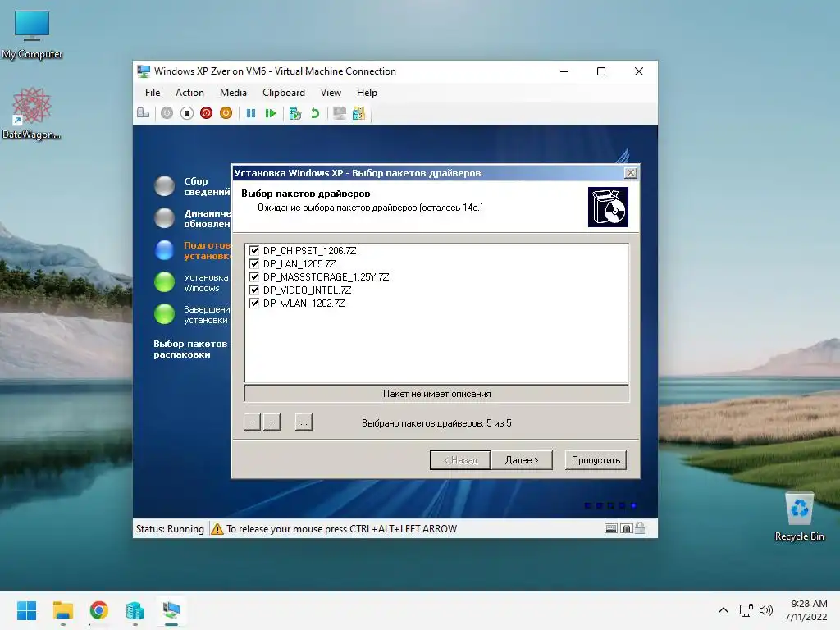This screenshot has width=840, height=630.
Task: Click the network tray icon
Action: [x=746, y=610]
